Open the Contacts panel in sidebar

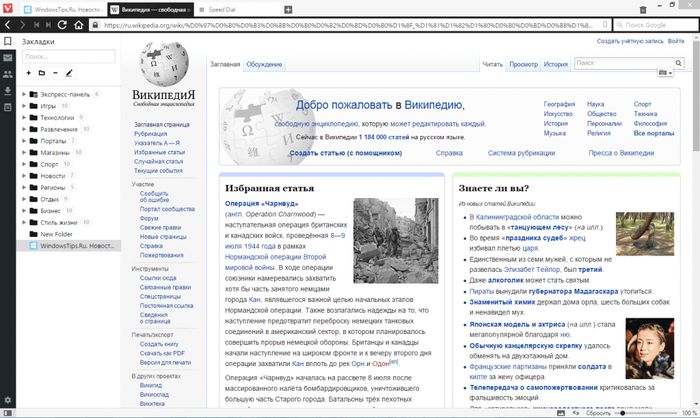(8, 74)
